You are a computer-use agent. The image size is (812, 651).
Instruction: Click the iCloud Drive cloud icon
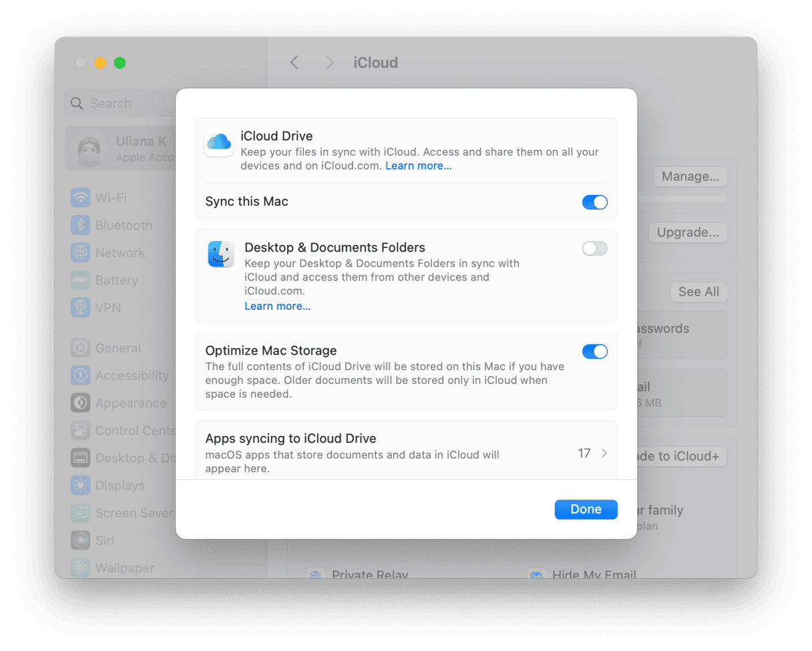pyautogui.click(x=218, y=142)
